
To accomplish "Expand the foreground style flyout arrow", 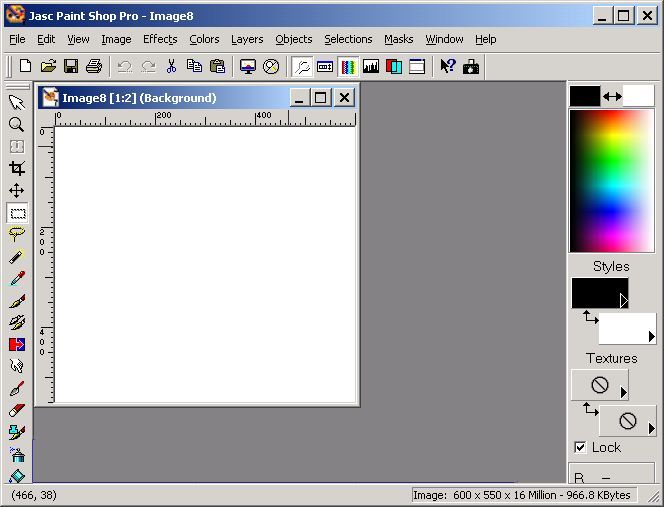I will 624,300.
